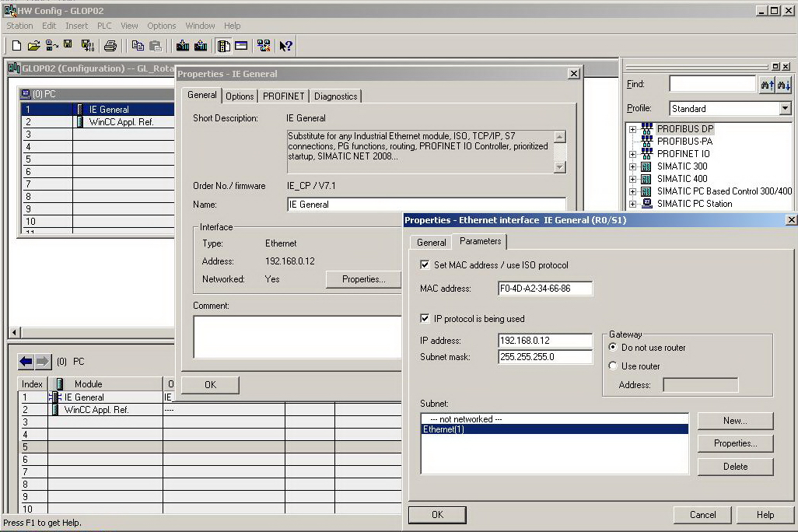
Task: Click the Find text field in catalog
Action: tap(712, 84)
